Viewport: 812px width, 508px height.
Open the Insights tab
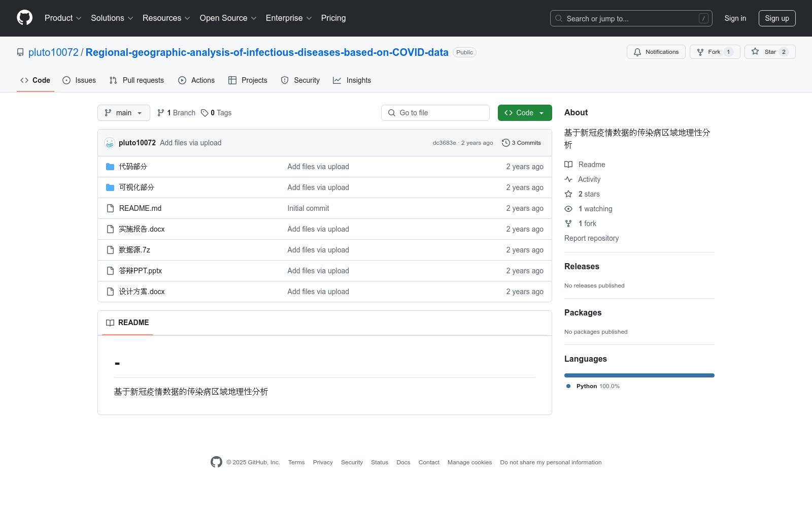coord(352,80)
